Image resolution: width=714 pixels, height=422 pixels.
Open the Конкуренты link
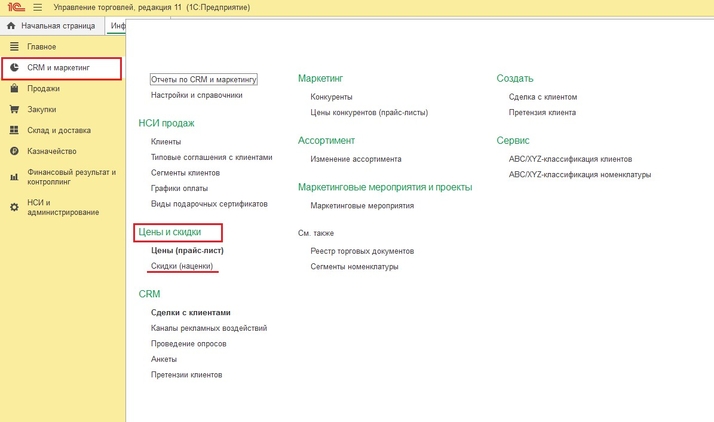[331, 97]
